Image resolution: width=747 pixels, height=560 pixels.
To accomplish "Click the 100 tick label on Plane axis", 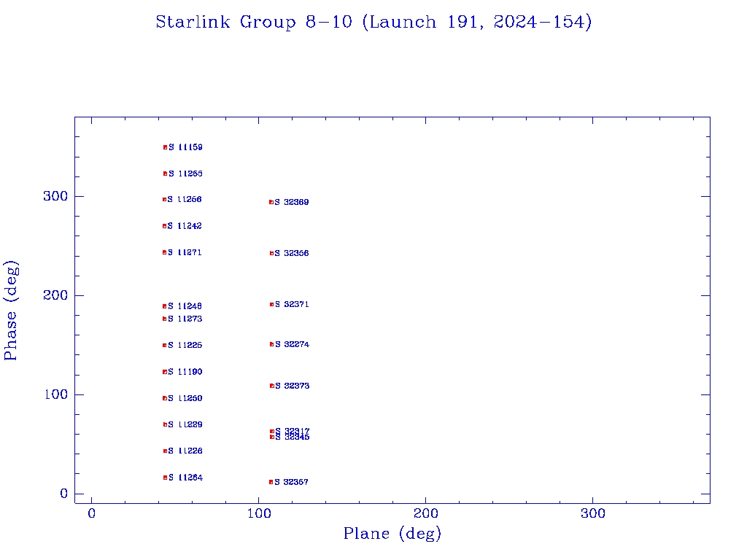I will click(259, 514).
